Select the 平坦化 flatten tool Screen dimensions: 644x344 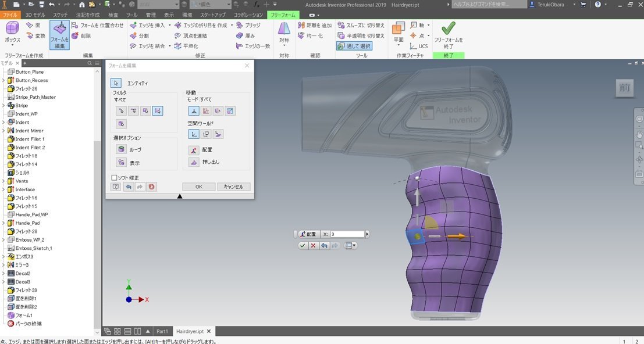(x=187, y=46)
